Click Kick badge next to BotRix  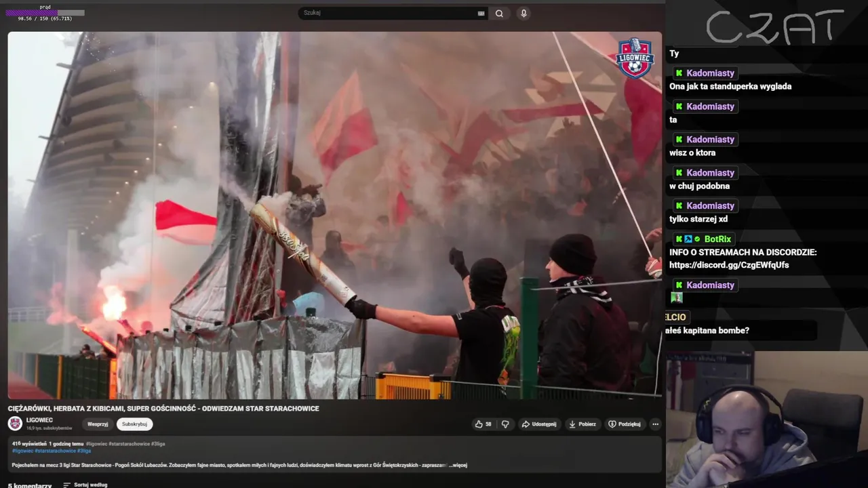tap(679, 239)
